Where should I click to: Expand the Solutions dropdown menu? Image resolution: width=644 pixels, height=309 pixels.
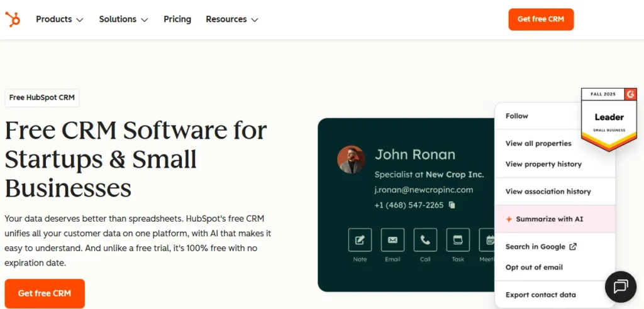pyautogui.click(x=123, y=19)
